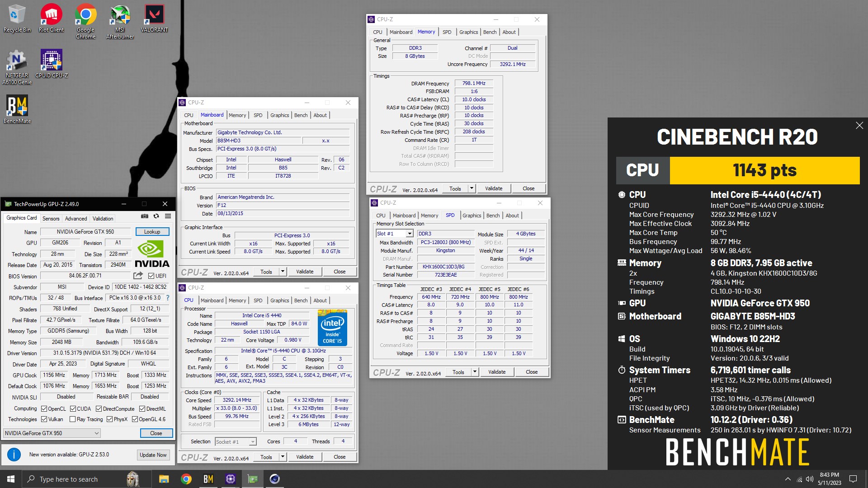The width and height of the screenshot is (868, 488).
Task: Launch MSI Afterburner desktop shortcut
Action: 120,22
